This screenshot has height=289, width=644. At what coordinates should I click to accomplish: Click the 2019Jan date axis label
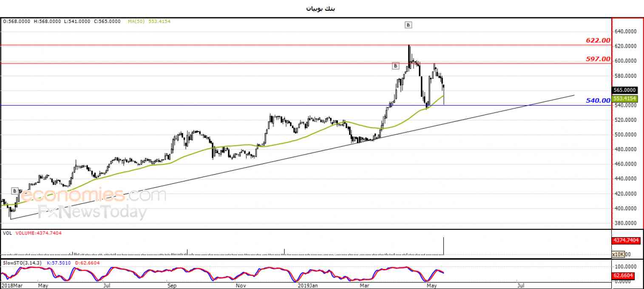click(307, 285)
